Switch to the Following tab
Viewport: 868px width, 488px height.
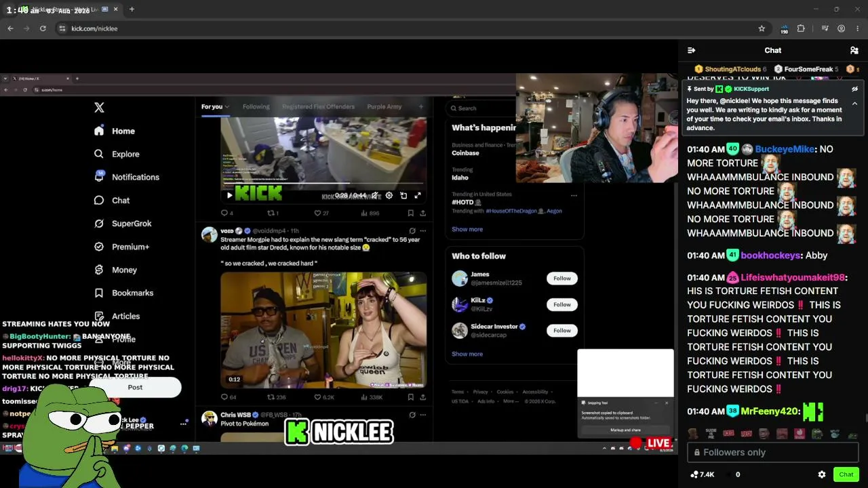(256, 106)
